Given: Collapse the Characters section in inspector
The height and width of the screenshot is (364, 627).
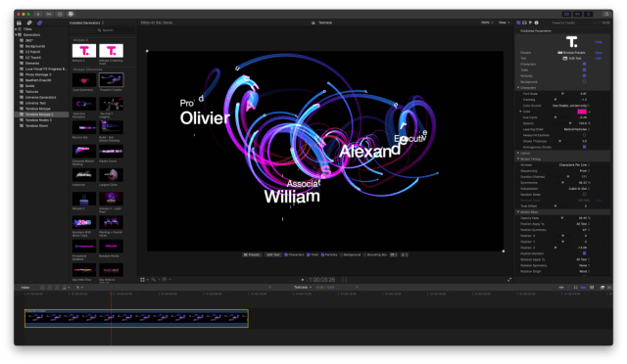Looking at the screenshot, I should point(518,87).
